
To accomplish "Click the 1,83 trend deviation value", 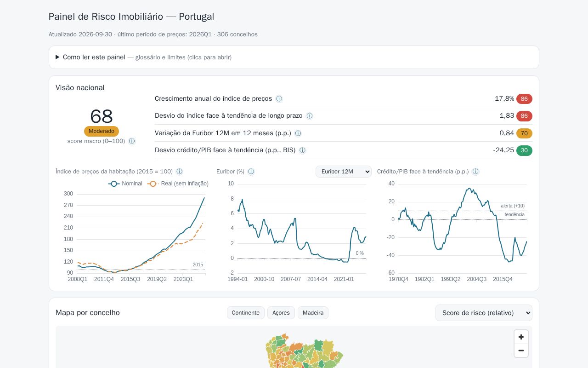I will tap(507, 116).
